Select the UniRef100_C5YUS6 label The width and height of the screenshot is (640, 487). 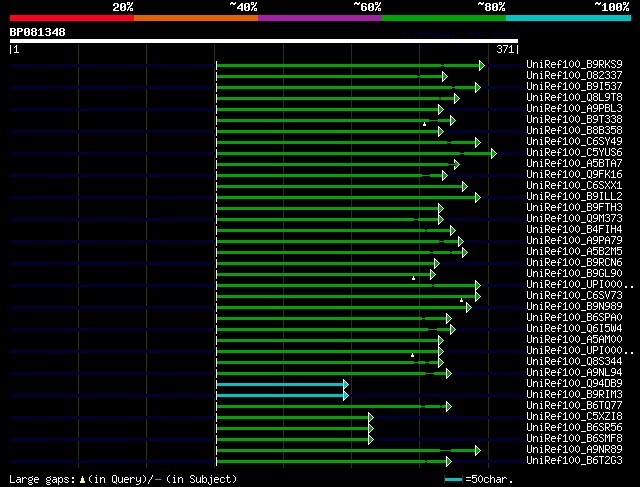coord(574,152)
